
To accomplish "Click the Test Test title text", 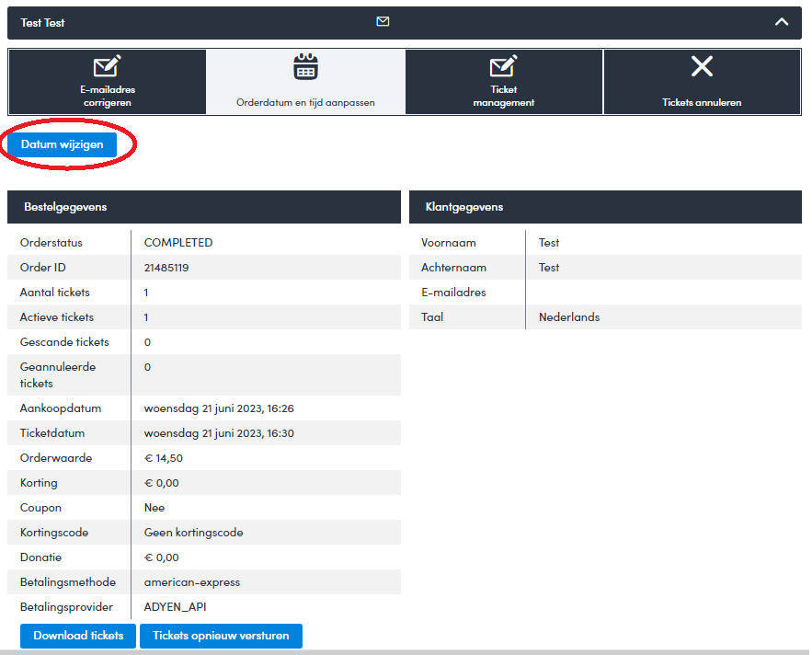I will point(43,22).
